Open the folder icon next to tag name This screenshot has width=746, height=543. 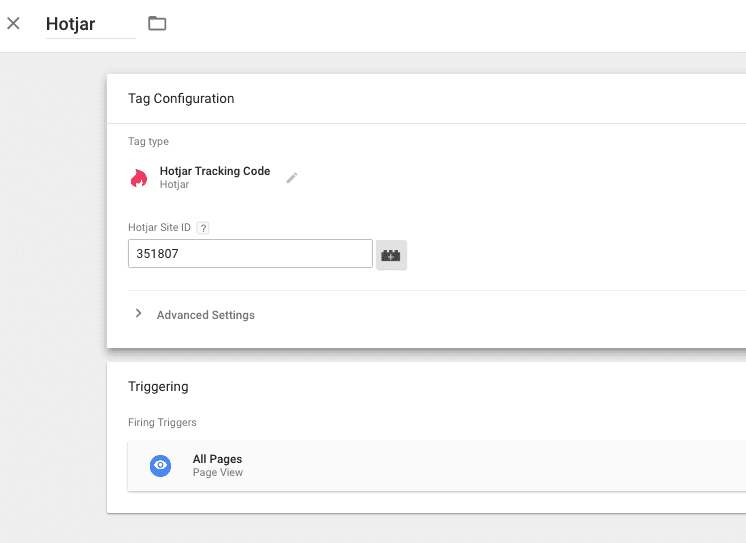tap(157, 23)
